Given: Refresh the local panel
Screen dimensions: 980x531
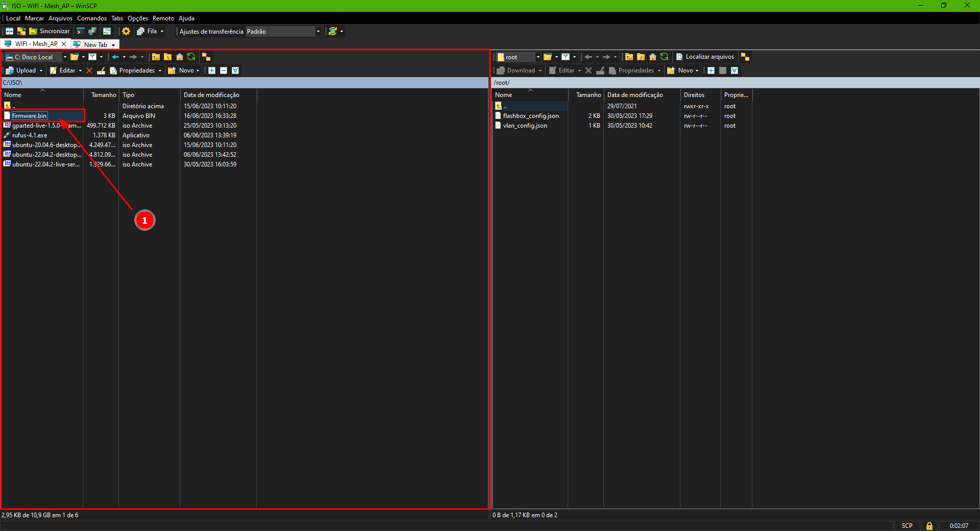Looking at the screenshot, I should (x=191, y=57).
